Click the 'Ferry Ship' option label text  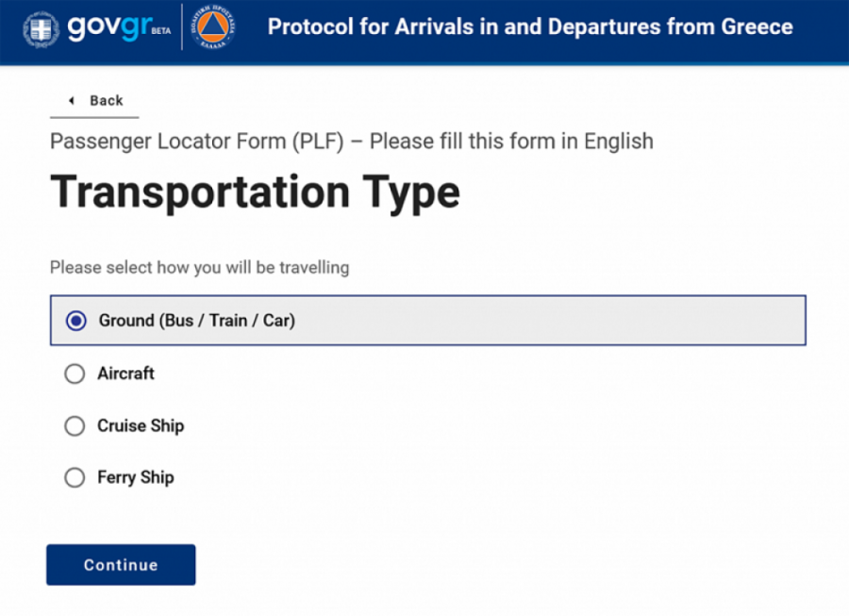coord(136,477)
